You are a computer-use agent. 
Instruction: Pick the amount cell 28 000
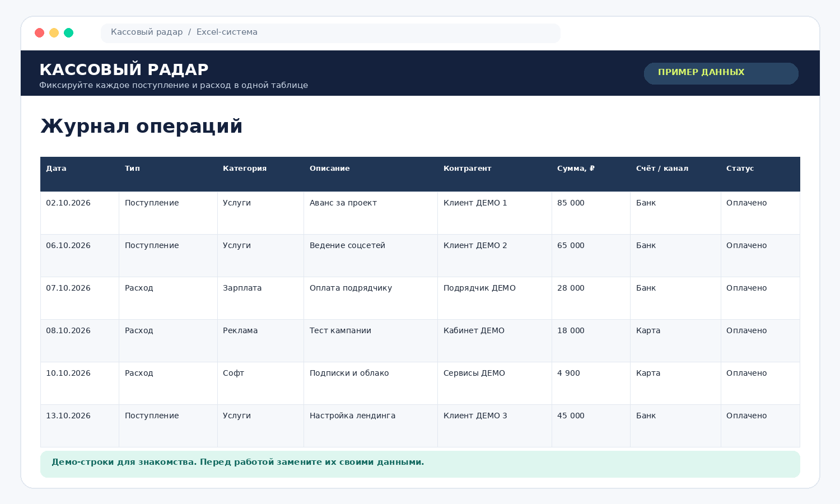coord(591,298)
